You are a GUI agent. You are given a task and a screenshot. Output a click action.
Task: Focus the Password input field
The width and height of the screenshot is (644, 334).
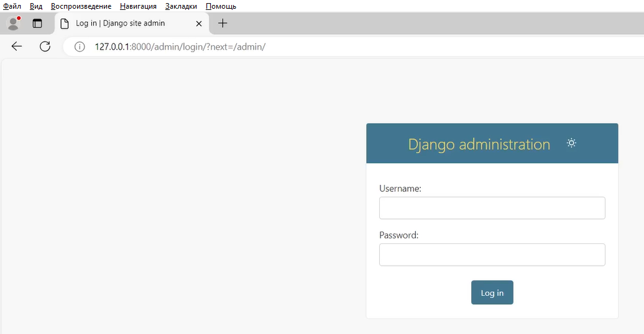point(492,255)
